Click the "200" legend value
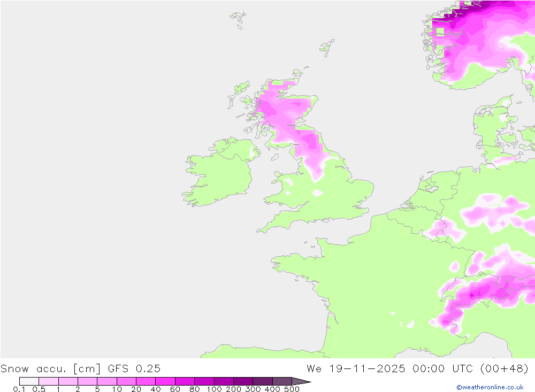The width and height of the screenshot is (535, 392). pyautogui.click(x=234, y=389)
